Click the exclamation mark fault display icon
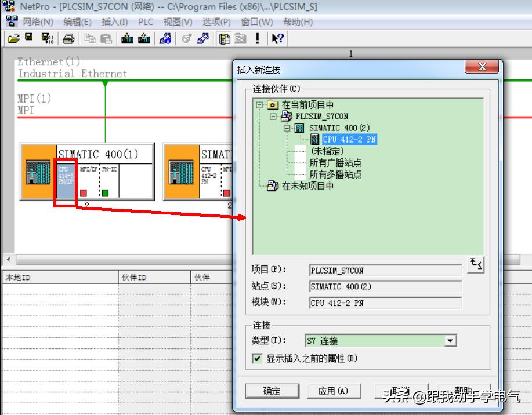The height and width of the screenshot is (415, 532). point(257,38)
